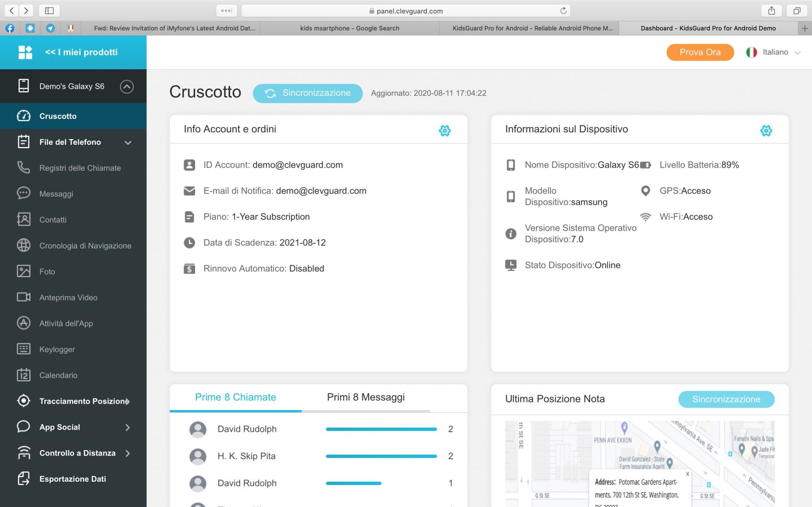Click the orange Prova Ora button
The height and width of the screenshot is (507, 812).
click(x=700, y=52)
